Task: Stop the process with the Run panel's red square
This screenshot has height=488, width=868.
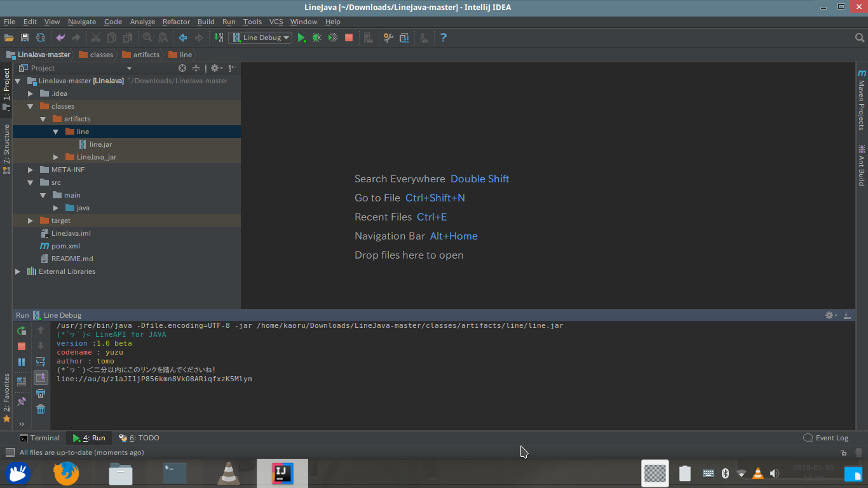Action: tap(22, 346)
